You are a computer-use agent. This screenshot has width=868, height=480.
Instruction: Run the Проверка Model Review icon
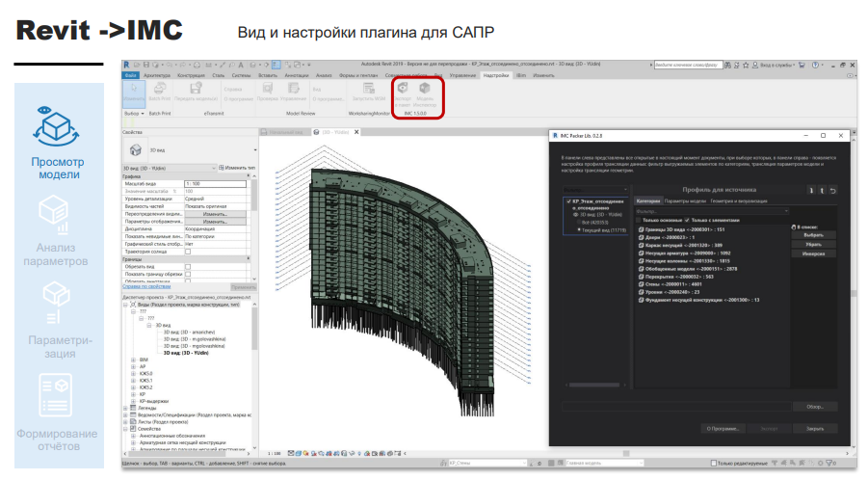tap(268, 89)
